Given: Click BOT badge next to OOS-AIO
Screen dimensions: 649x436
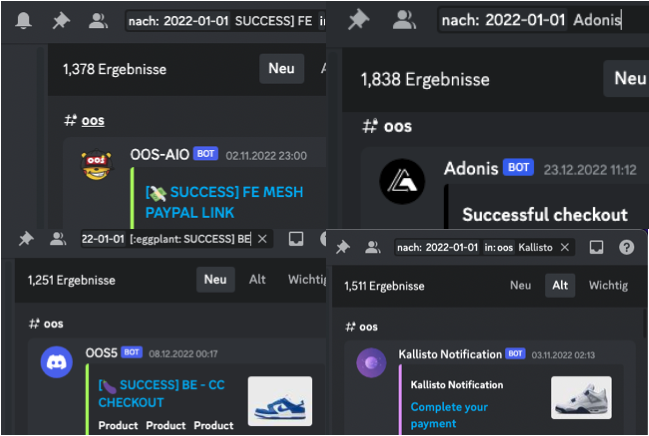Looking at the screenshot, I should (x=206, y=154).
